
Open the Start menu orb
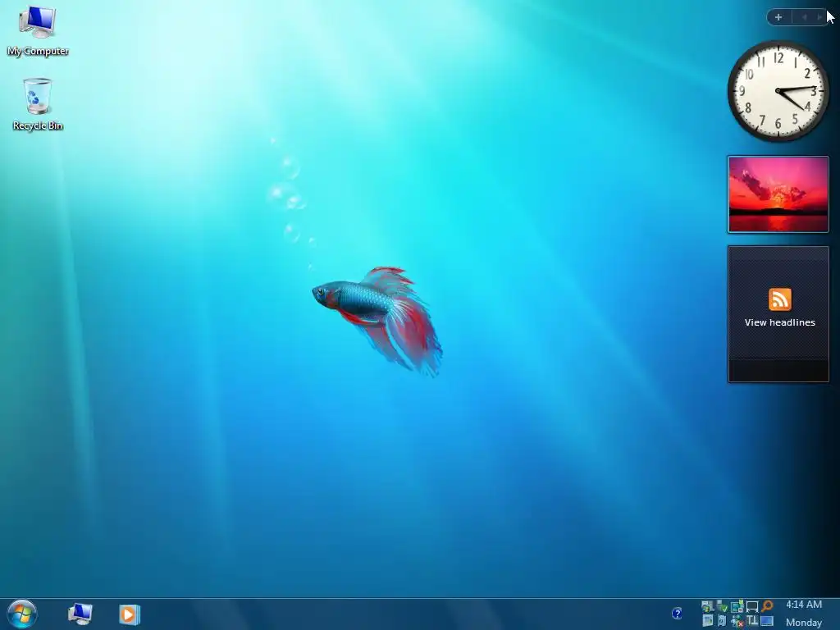[x=22, y=614]
